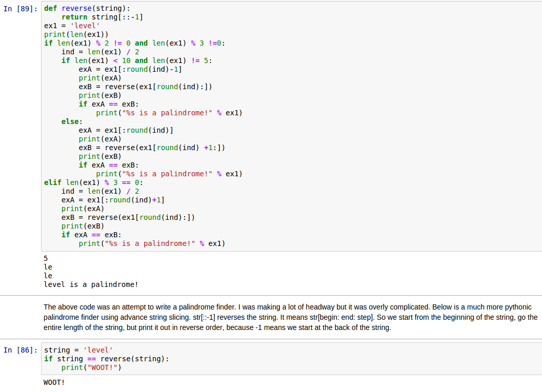Click the output 'level is a palindrome!'

(x=91, y=284)
